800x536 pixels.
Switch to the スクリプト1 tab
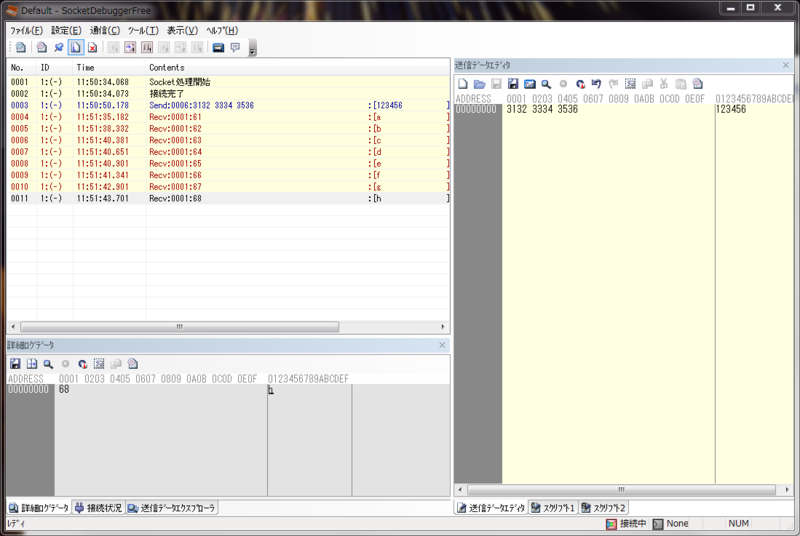[553, 508]
